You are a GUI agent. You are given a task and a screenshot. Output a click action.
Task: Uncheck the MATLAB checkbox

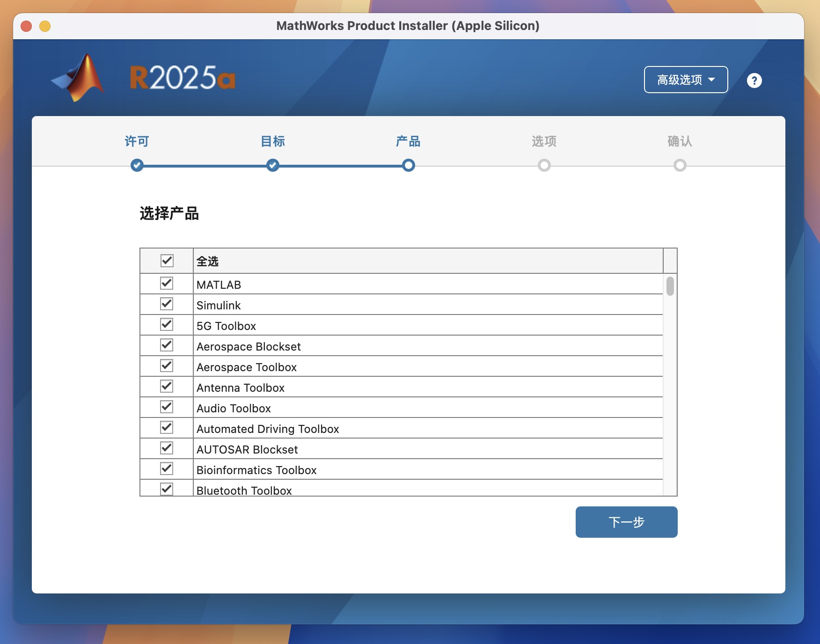[x=167, y=283]
